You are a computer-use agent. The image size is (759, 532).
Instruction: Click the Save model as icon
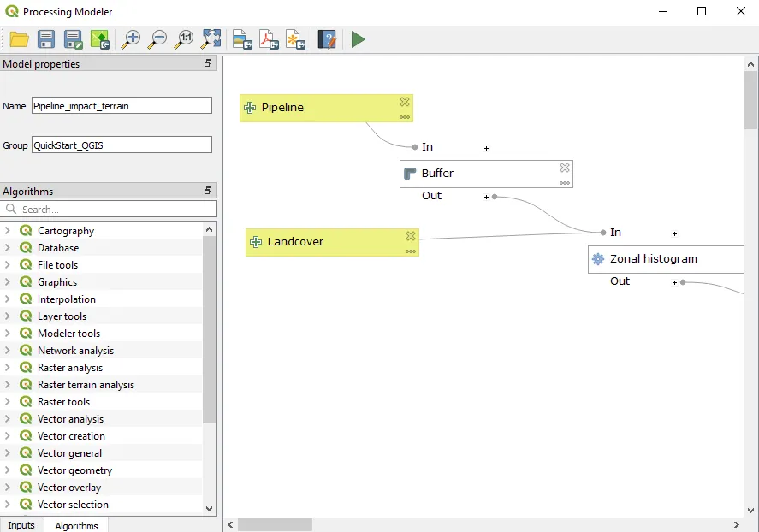(x=73, y=39)
